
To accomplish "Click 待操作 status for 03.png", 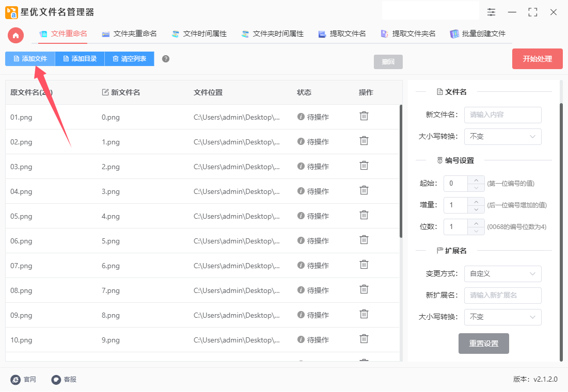I will [x=318, y=167].
